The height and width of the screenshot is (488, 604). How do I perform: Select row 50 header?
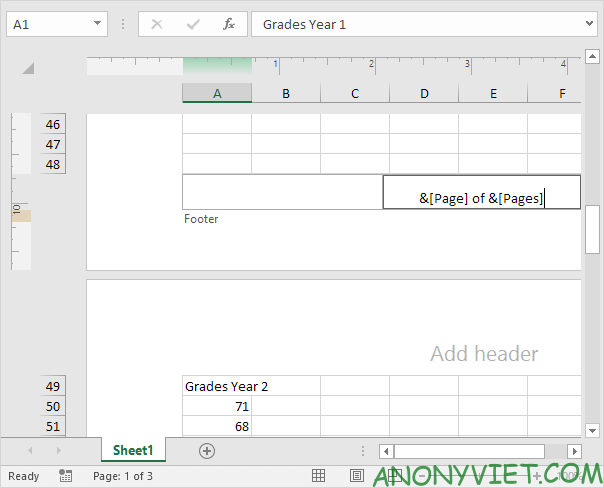pos(53,406)
